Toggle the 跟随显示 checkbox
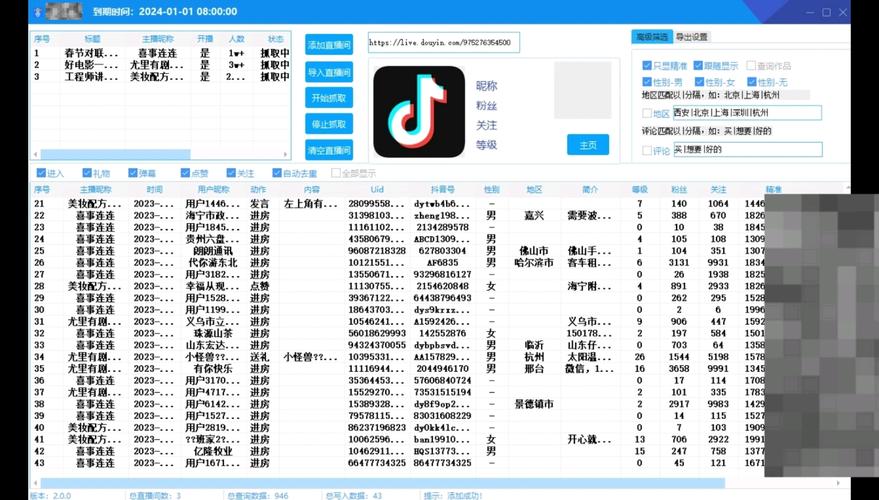The height and width of the screenshot is (500, 879). click(698, 66)
